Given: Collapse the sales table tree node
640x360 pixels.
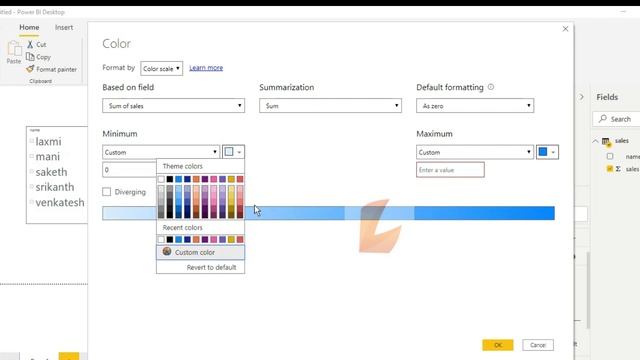Looking at the screenshot, I should (595, 141).
